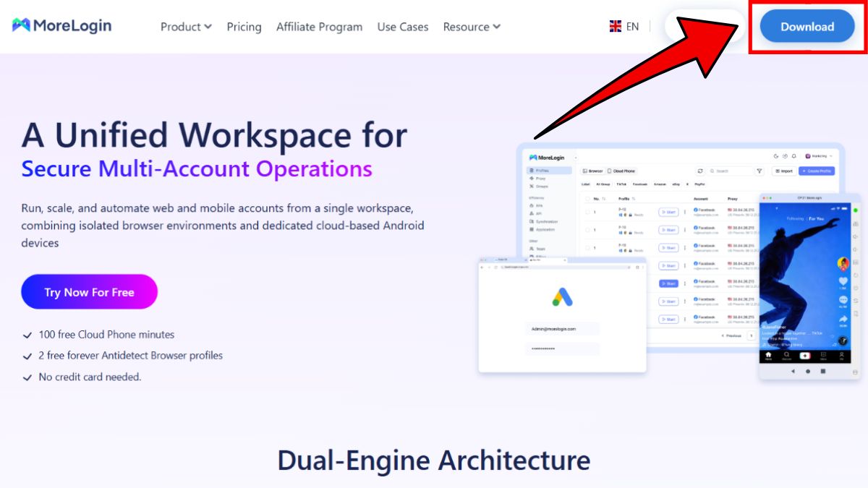868x488 pixels.
Task: Click '2 free forever Antidetect Browser profiles'
Action: [x=131, y=356]
